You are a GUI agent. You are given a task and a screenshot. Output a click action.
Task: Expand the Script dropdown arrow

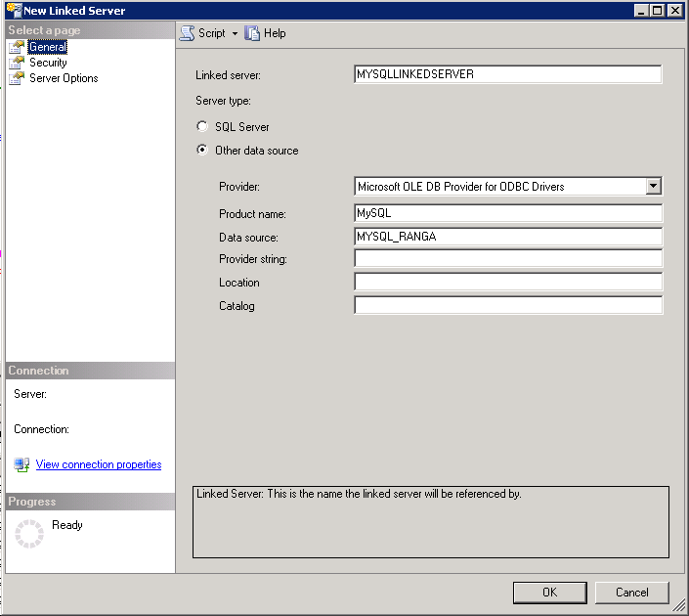[x=235, y=33]
